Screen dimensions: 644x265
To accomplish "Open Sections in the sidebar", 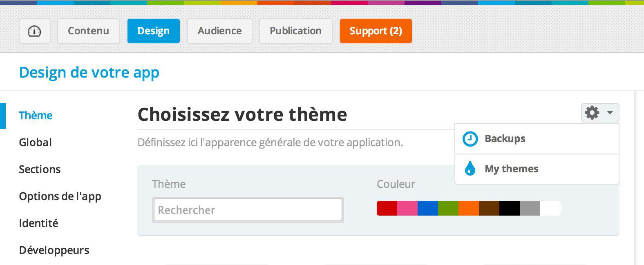I will (40, 169).
